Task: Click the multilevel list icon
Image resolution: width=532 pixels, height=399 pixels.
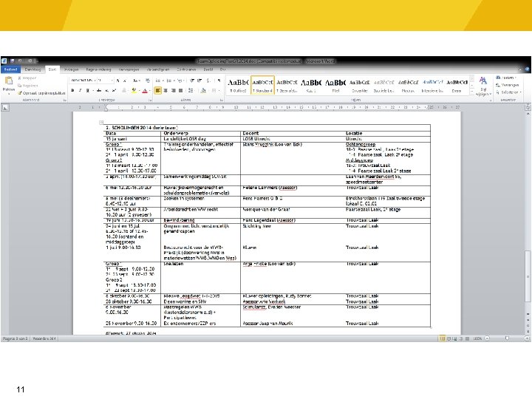Action: pyautogui.click(x=180, y=81)
